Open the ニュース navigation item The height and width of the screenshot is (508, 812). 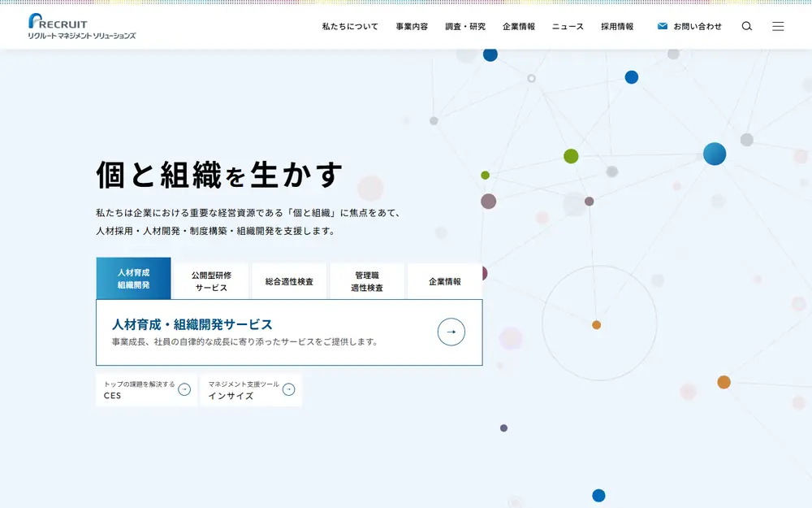pos(568,27)
